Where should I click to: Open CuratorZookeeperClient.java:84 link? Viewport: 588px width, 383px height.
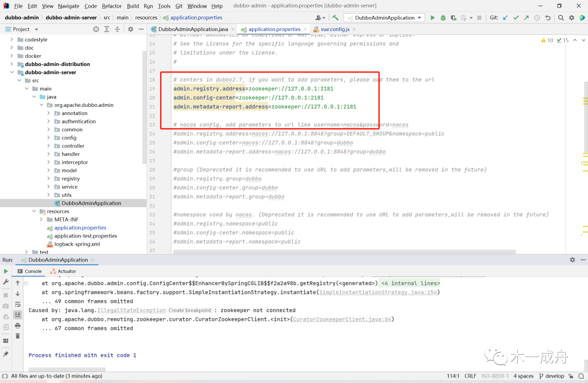(x=342, y=319)
